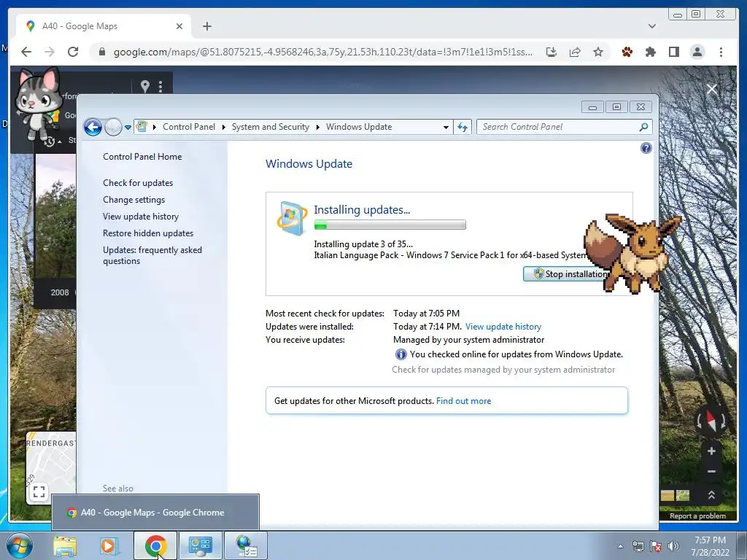Click the Street View location pin icon
The image size is (747, 560).
pyautogui.click(x=145, y=86)
